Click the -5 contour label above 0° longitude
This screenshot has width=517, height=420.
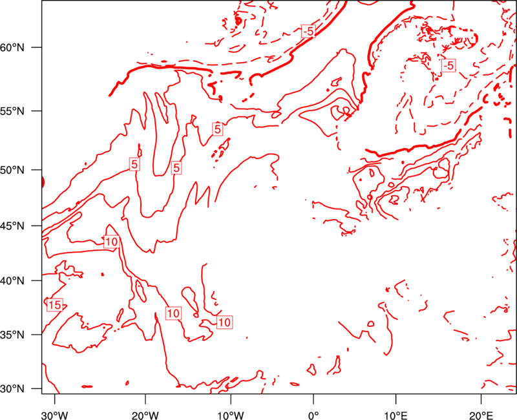pyautogui.click(x=308, y=31)
